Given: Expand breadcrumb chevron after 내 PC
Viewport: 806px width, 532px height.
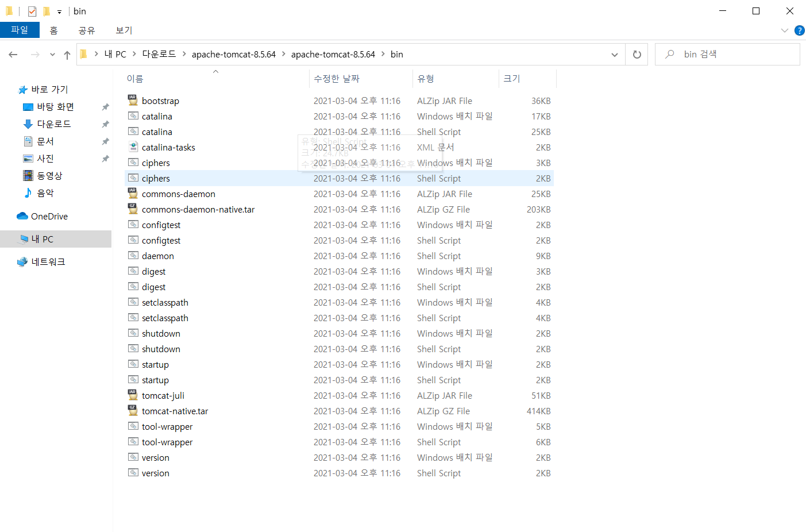Looking at the screenshot, I should point(134,54).
